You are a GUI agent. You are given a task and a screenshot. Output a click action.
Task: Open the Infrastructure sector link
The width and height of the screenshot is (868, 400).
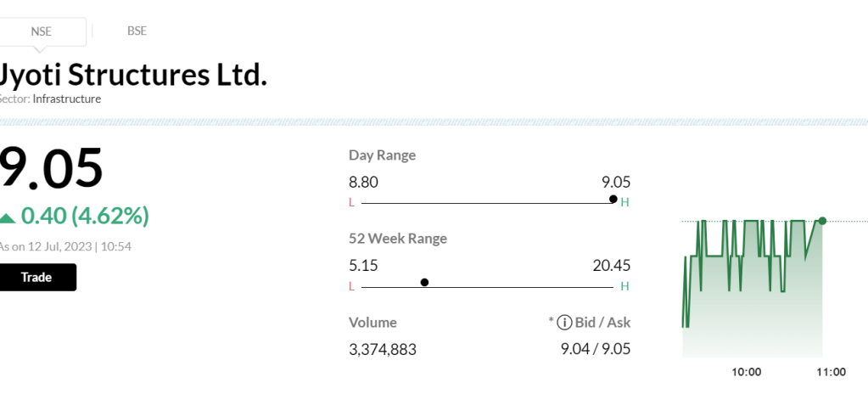click(x=67, y=99)
